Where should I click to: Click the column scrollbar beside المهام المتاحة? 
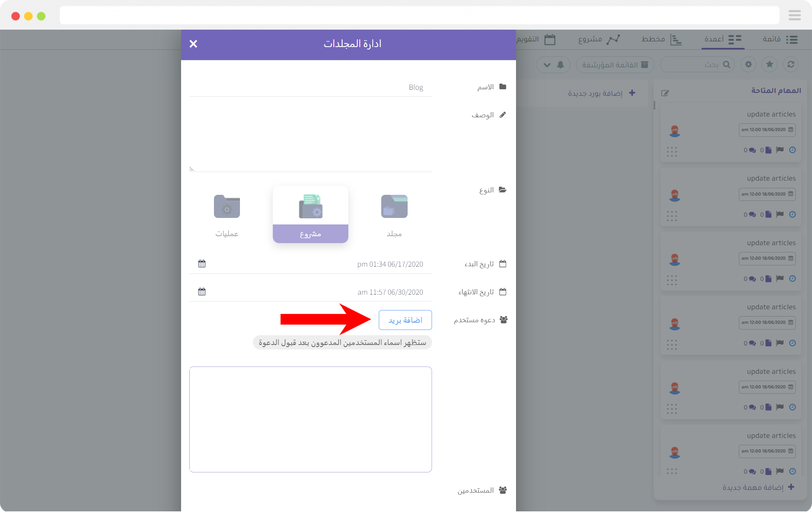click(x=654, y=105)
